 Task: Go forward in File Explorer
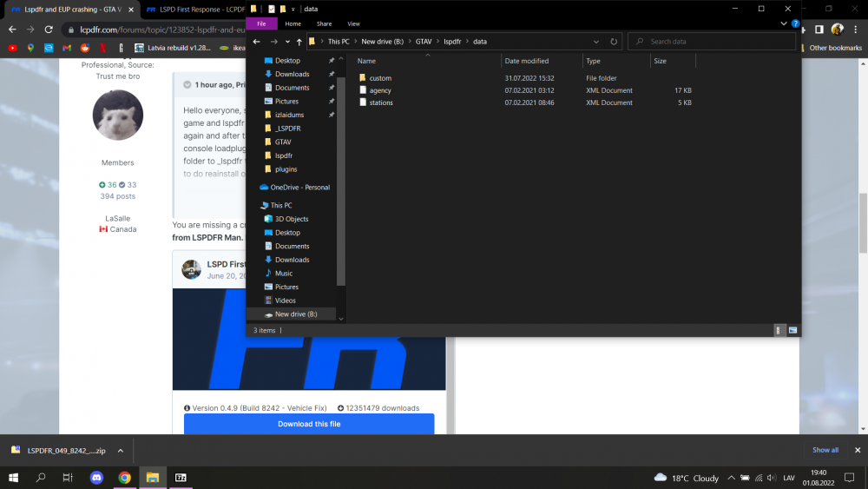point(274,42)
